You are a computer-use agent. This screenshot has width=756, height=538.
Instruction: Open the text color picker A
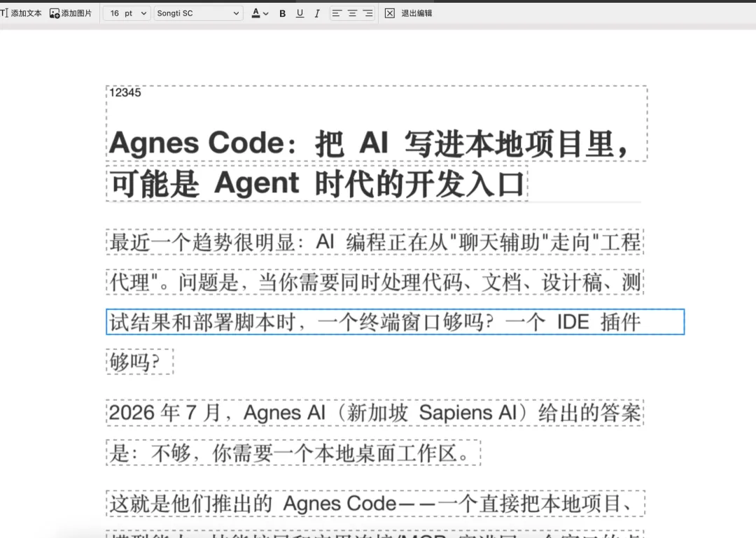(x=255, y=13)
